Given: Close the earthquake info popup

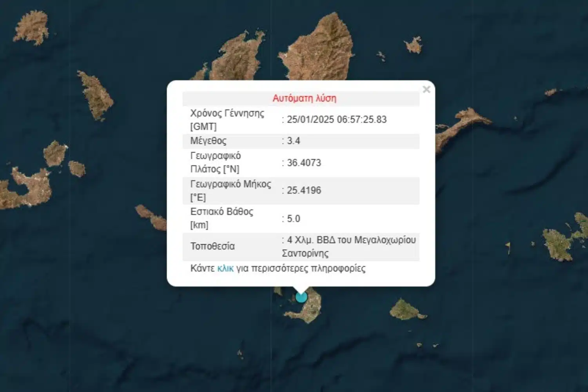Looking at the screenshot, I should [426, 90].
